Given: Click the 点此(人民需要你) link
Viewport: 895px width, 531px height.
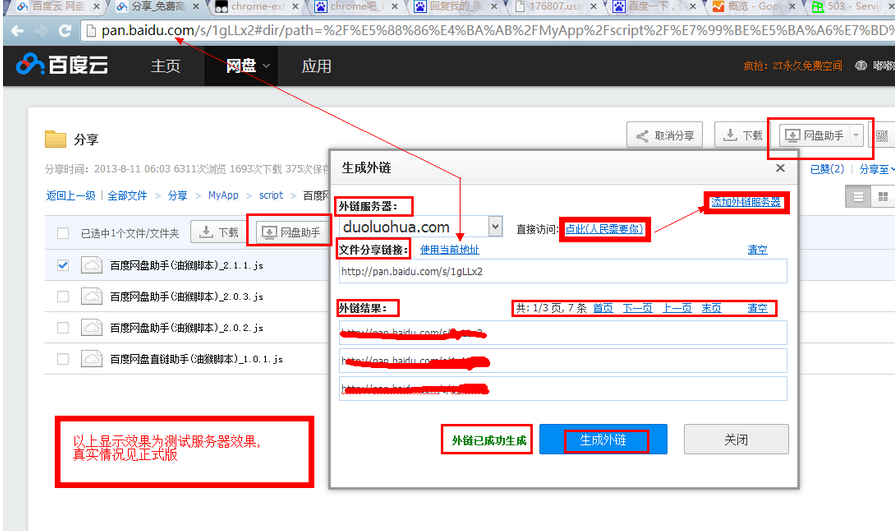Looking at the screenshot, I should coord(604,229).
